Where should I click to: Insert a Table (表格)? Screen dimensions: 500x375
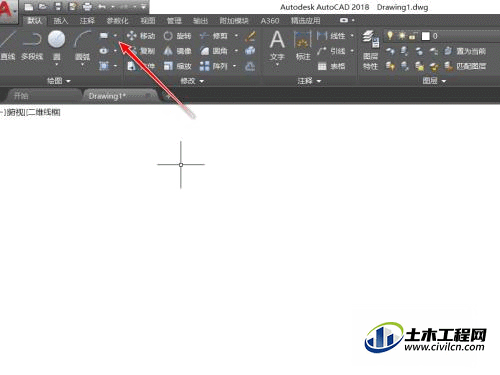(331, 66)
